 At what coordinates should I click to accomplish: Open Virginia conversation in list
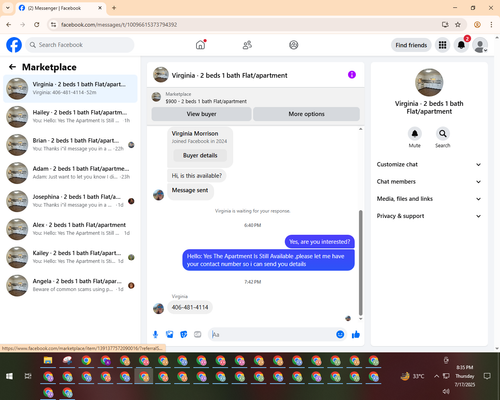[x=70, y=88]
